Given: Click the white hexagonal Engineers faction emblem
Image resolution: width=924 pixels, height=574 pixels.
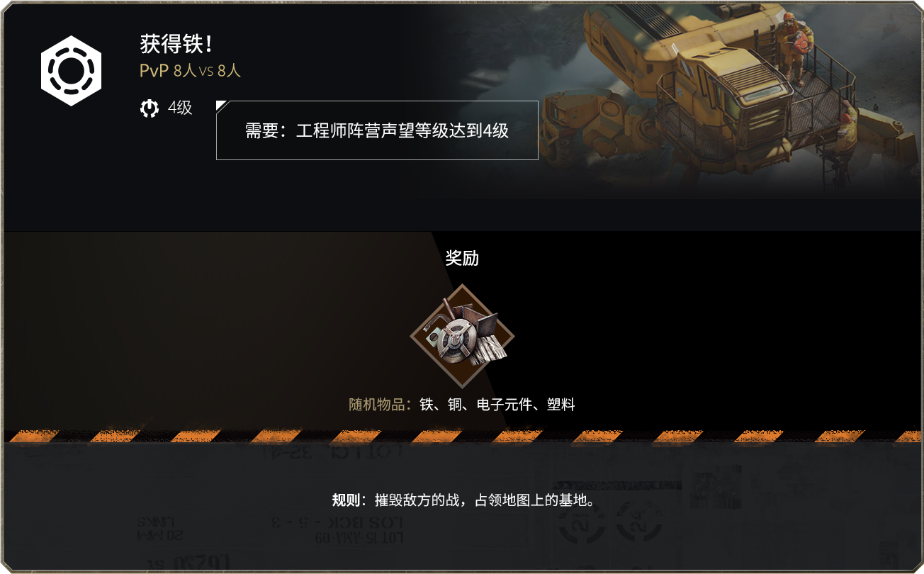Looking at the screenshot, I should pos(71,69).
